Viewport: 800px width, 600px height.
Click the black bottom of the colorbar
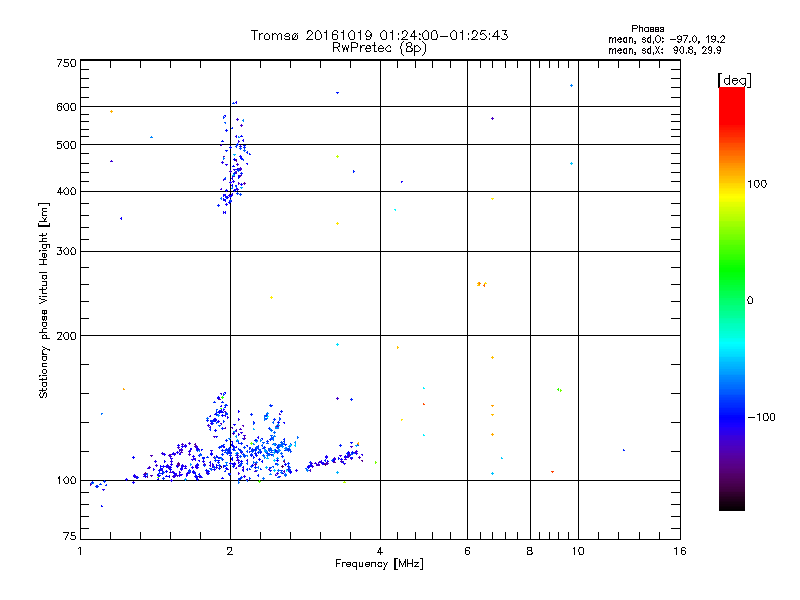[x=732, y=503]
